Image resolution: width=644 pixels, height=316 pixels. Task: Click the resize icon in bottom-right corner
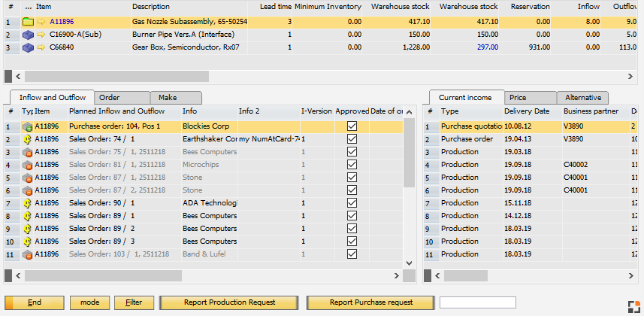(633, 305)
